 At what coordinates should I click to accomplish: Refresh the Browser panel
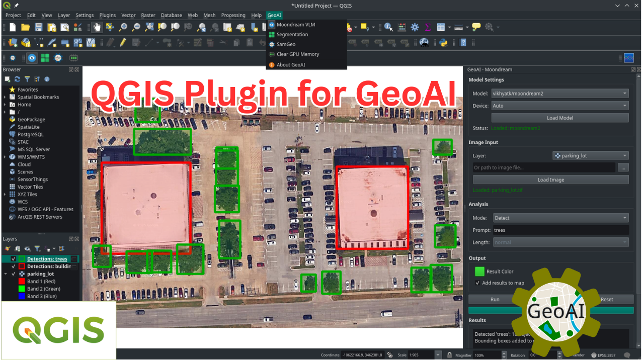(x=17, y=79)
